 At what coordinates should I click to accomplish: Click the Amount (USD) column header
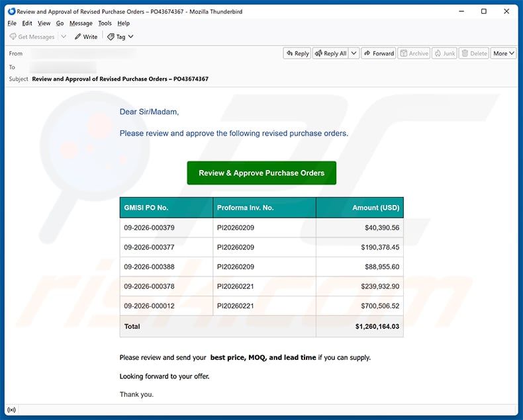(x=359, y=208)
